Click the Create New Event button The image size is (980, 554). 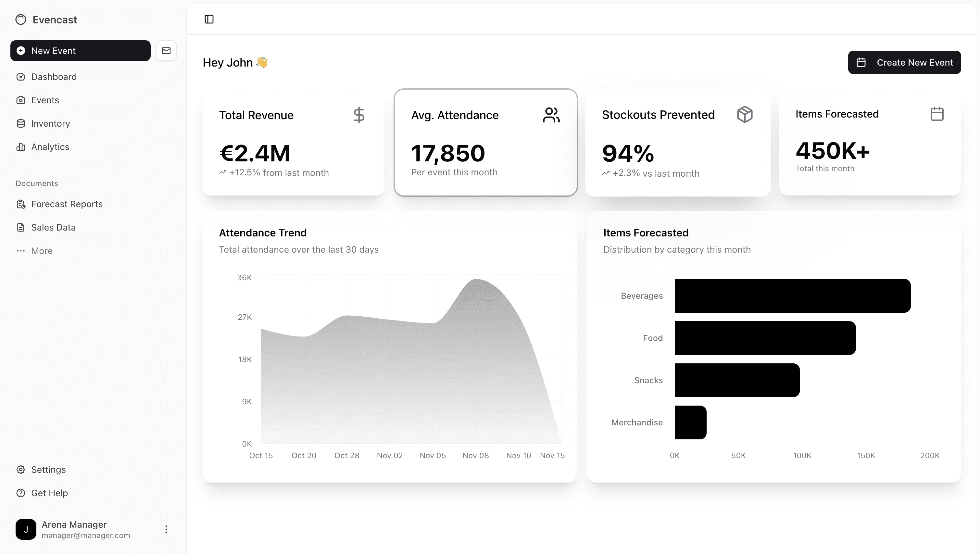(x=904, y=62)
